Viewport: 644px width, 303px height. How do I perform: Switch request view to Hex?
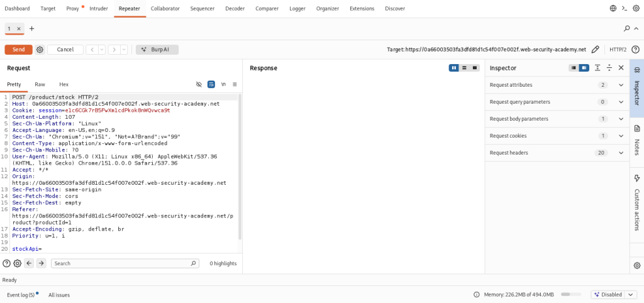tap(64, 84)
